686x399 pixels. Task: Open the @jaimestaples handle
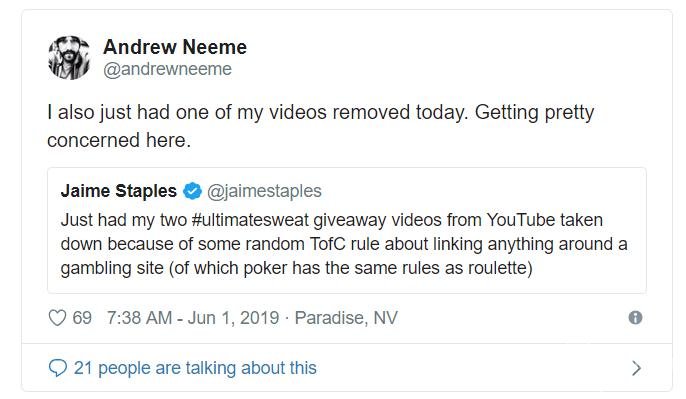point(264,191)
